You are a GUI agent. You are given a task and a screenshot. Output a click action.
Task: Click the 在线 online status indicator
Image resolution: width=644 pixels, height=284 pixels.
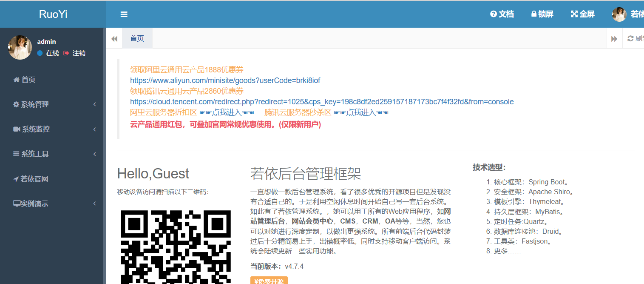(x=48, y=53)
